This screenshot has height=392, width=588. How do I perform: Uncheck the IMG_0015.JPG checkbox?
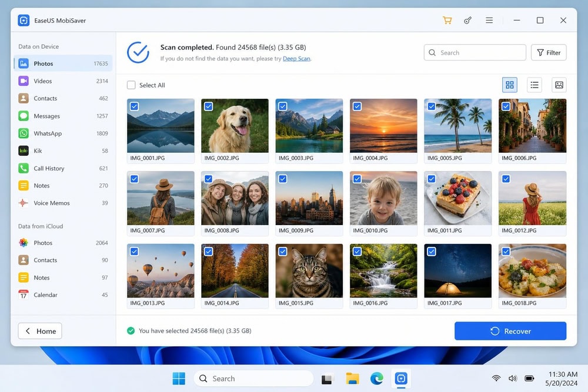(x=283, y=252)
